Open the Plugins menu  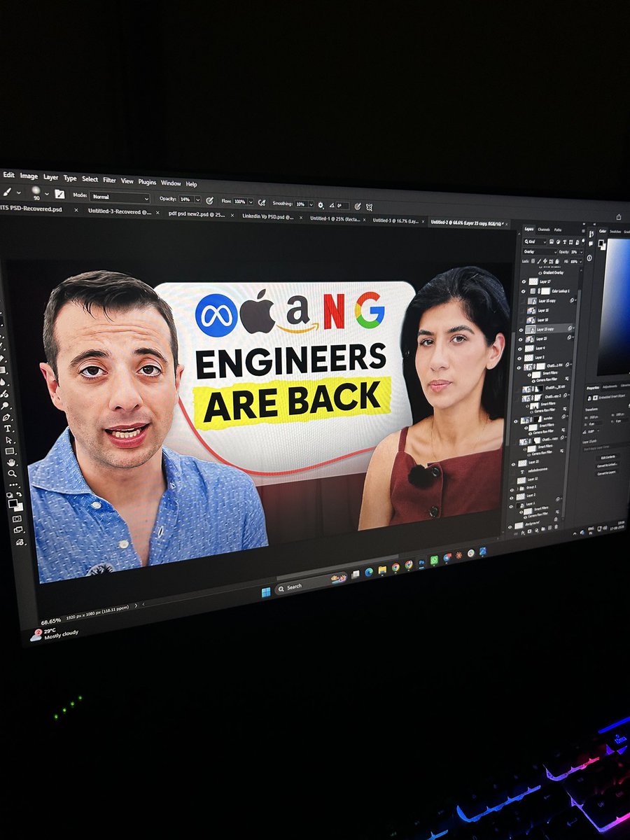[x=146, y=182]
